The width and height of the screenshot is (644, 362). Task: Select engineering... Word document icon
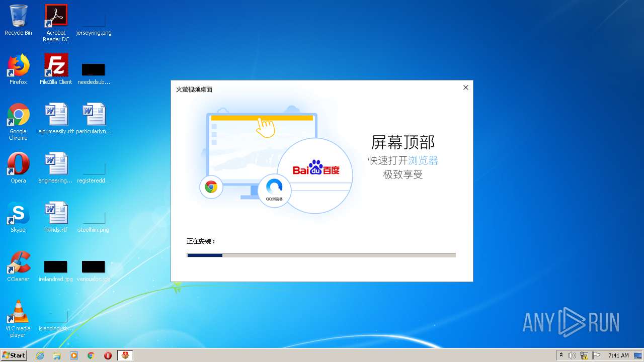click(x=56, y=167)
